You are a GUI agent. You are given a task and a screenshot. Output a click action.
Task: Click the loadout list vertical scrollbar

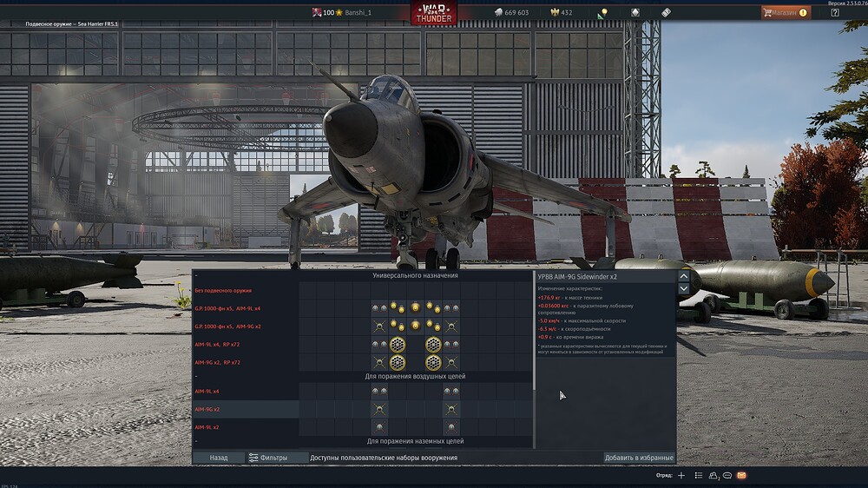pos(535,330)
